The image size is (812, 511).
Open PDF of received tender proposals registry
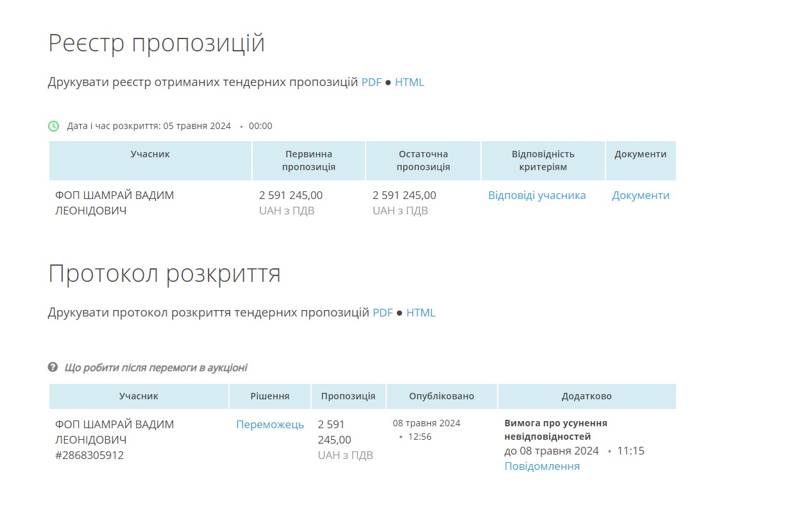tap(371, 82)
